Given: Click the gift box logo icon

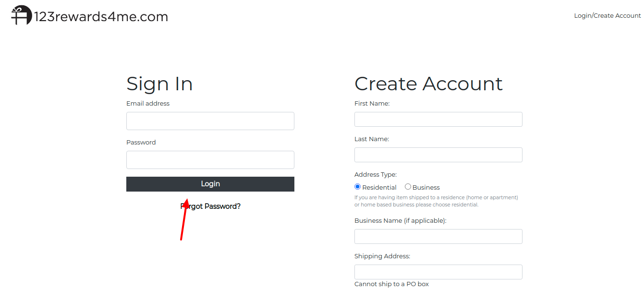Looking at the screenshot, I should point(22,15).
